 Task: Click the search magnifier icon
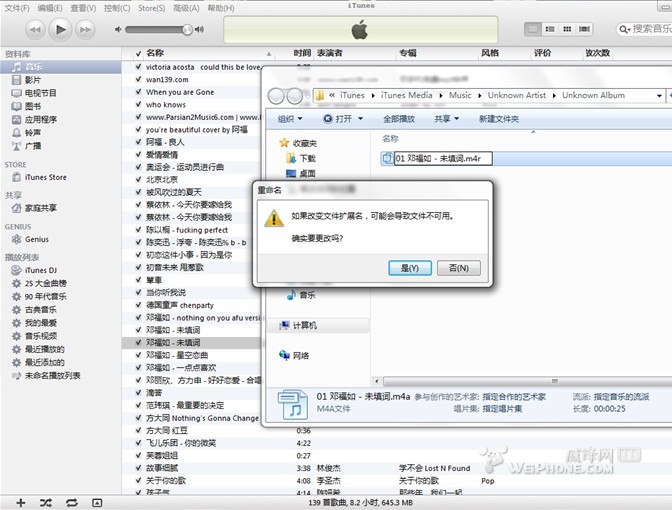(624, 29)
